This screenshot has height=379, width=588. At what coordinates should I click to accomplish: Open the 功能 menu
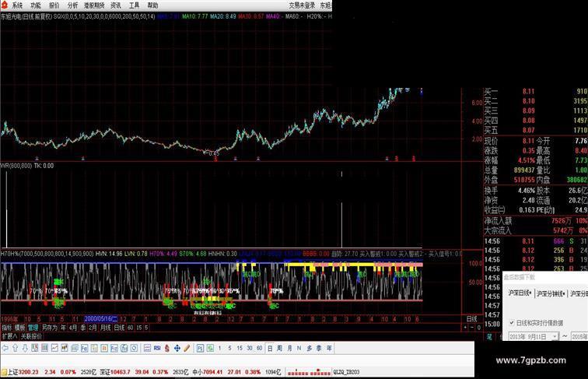[x=36, y=5]
